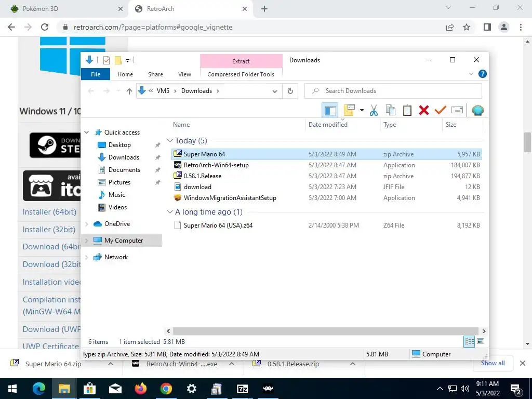
Task: Select Desktop in Quick access
Action: (119, 145)
